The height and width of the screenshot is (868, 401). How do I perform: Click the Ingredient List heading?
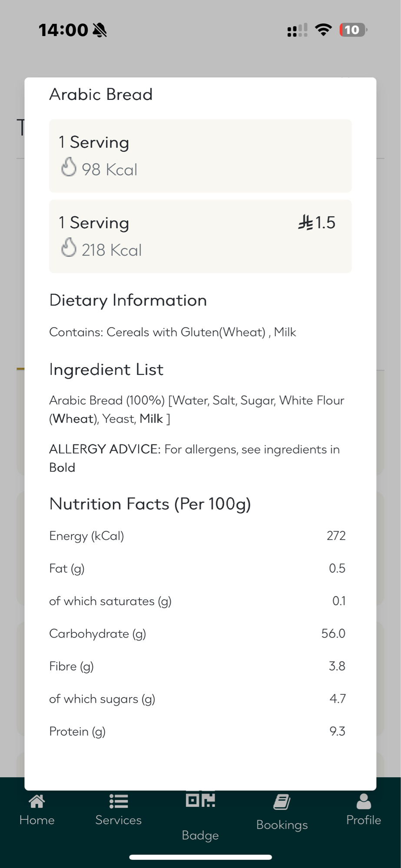point(106,370)
